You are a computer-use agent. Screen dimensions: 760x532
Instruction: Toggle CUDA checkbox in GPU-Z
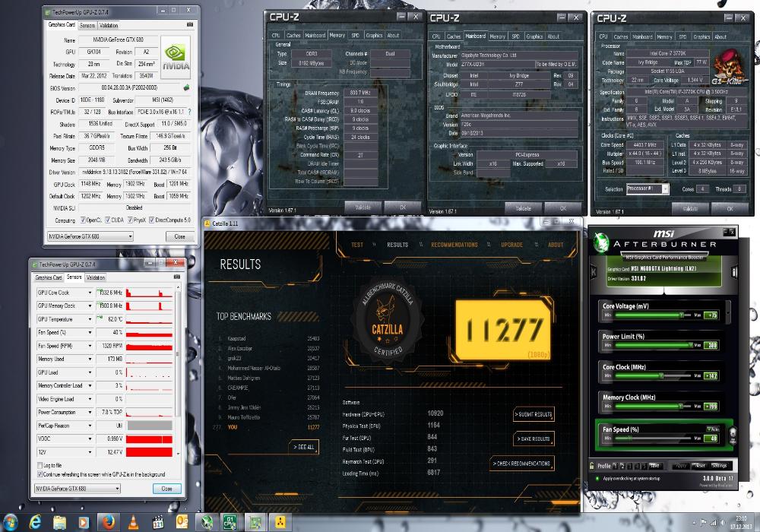coord(108,220)
